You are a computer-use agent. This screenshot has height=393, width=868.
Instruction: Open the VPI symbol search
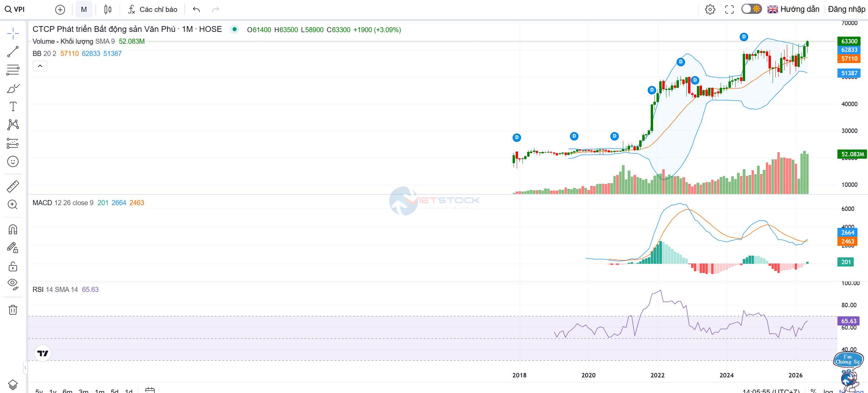click(15, 9)
